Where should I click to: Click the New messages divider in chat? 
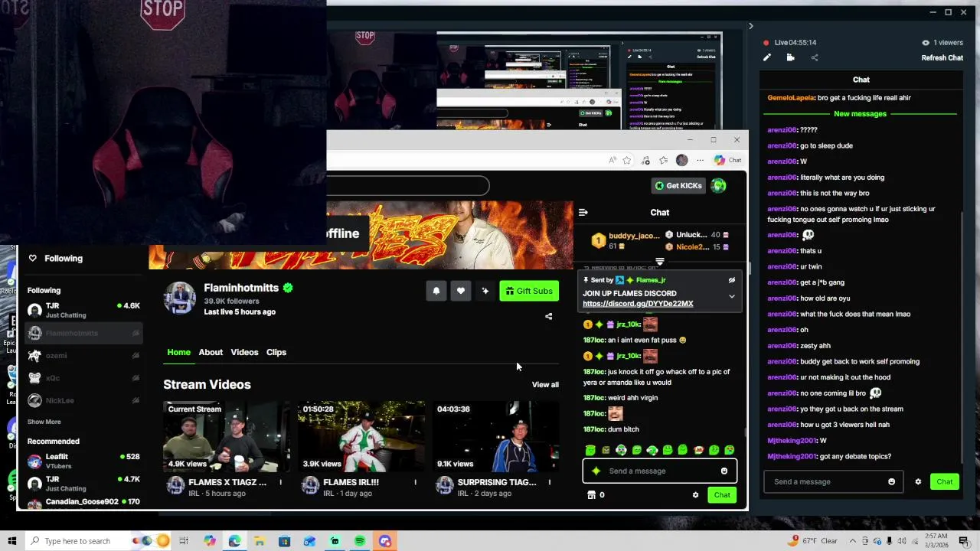pos(860,114)
